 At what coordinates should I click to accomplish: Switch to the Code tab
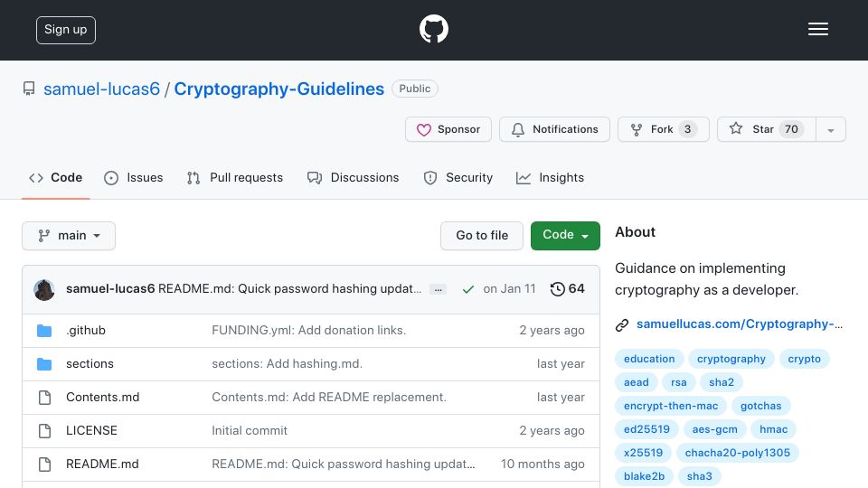pyautogui.click(x=55, y=178)
